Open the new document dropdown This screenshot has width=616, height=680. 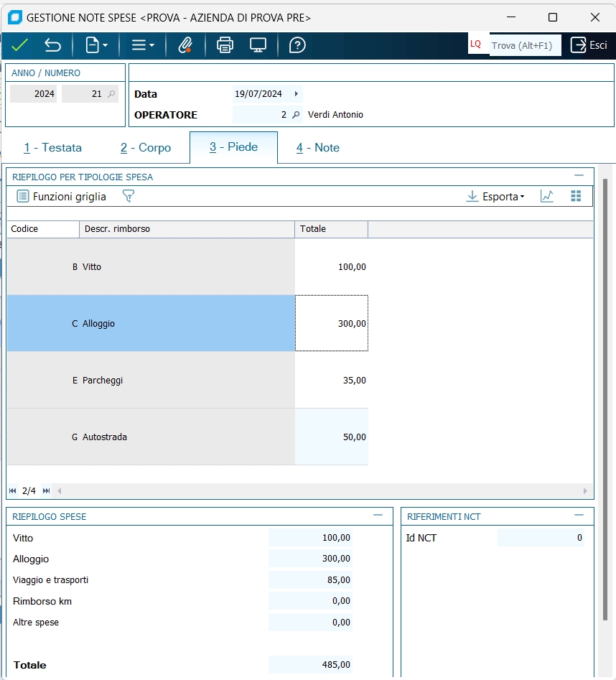pyautogui.click(x=96, y=45)
